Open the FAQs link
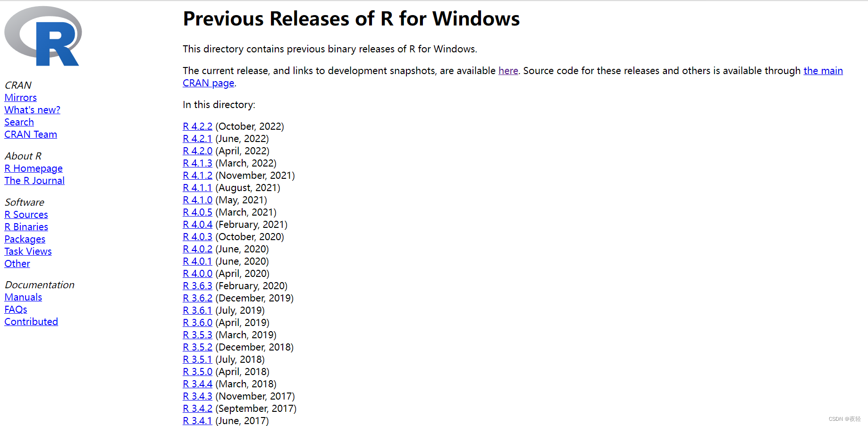The width and height of the screenshot is (868, 426). pyautogui.click(x=16, y=309)
